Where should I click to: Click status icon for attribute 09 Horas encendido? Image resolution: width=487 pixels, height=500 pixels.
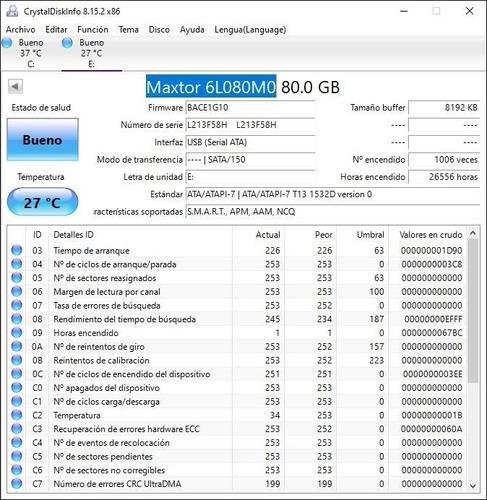click(x=17, y=333)
